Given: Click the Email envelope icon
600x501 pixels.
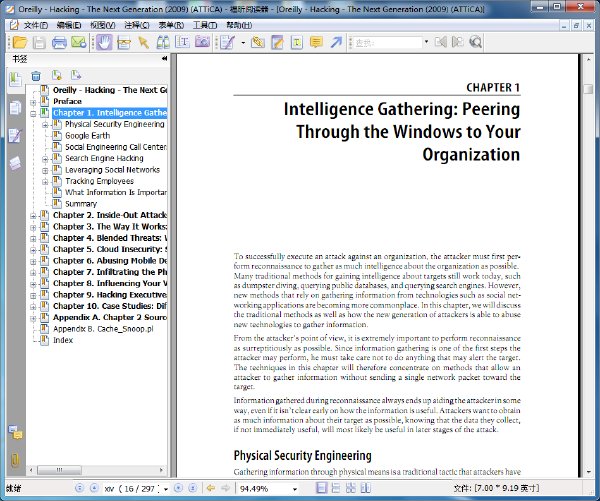Looking at the screenshot, I should 79,42.
